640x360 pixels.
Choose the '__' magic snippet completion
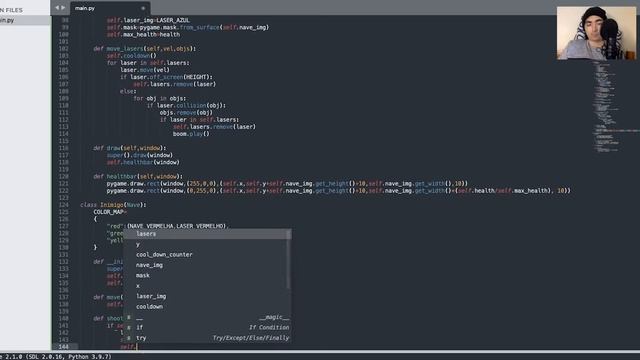(207, 317)
